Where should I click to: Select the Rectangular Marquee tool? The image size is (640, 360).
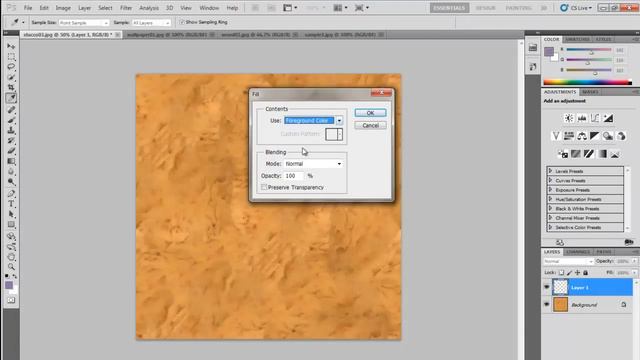(x=11, y=56)
